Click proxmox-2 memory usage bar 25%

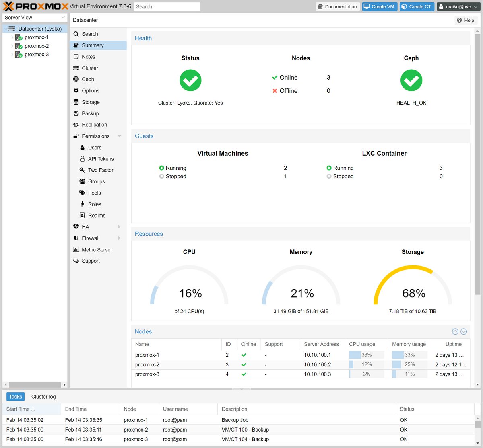[x=409, y=364]
